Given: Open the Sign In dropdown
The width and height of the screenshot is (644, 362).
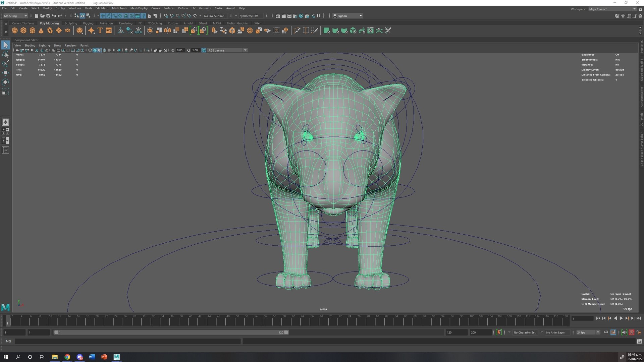Looking at the screenshot, I should [347, 16].
